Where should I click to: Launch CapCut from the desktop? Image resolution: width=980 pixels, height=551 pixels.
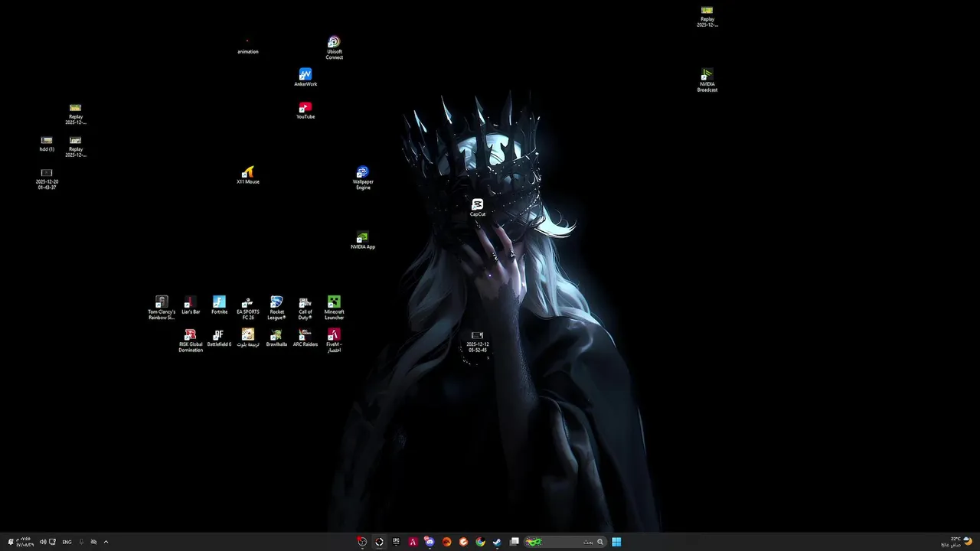(x=477, y=207)
